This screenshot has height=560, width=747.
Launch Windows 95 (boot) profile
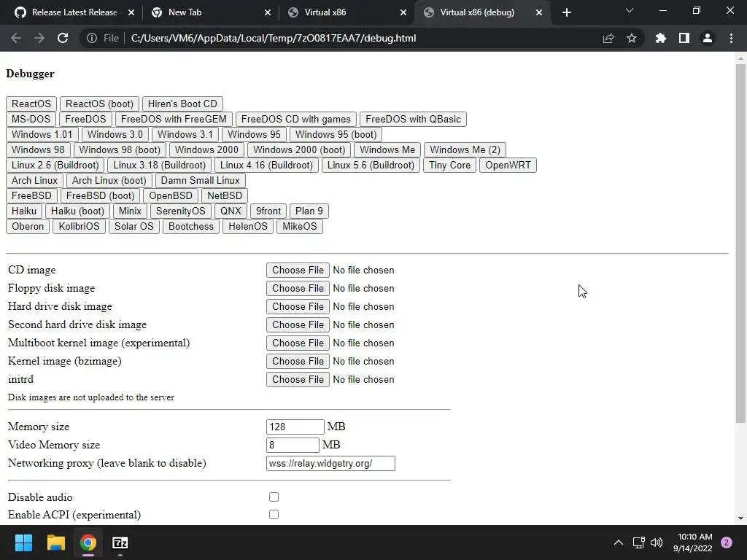coord(336,134)
